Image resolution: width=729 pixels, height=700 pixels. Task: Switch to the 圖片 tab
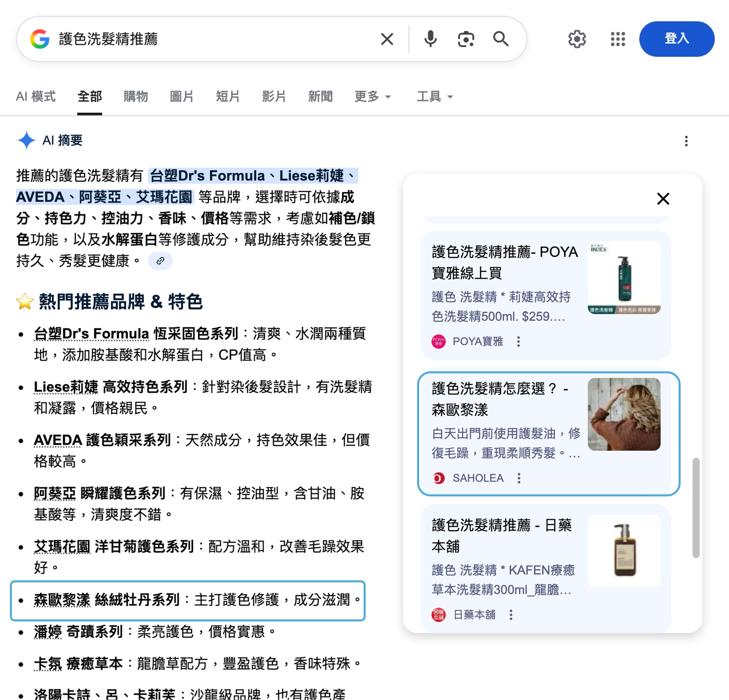tap(181, 97)
